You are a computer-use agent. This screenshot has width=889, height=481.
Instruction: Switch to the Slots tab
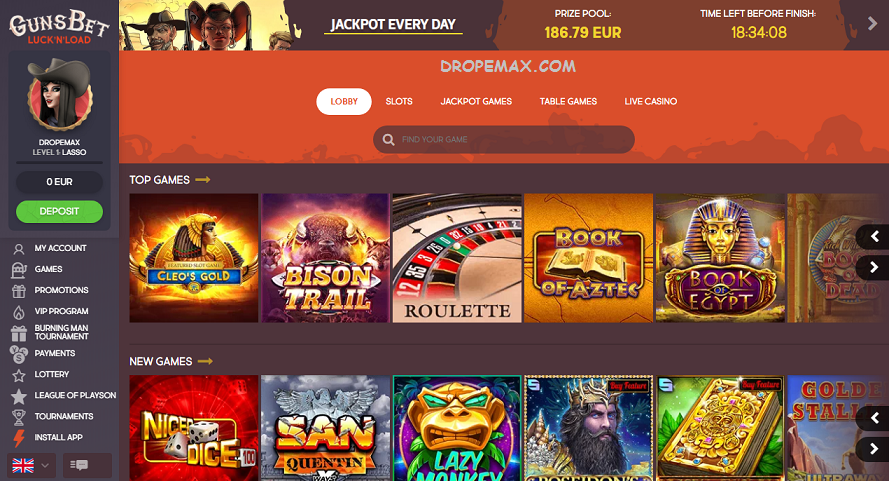(399, 102)
